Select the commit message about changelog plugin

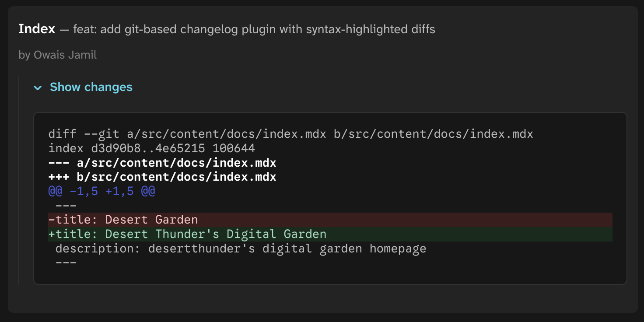tap(254, 29)
